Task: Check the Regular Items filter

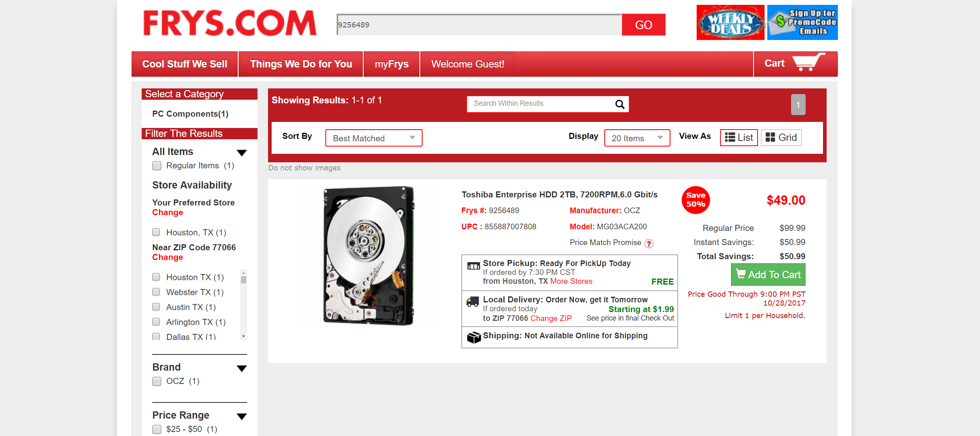Action: [x=157, y=166]
